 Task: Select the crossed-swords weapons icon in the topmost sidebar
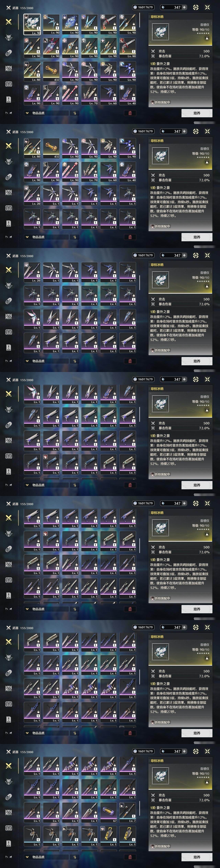(9, 22)
